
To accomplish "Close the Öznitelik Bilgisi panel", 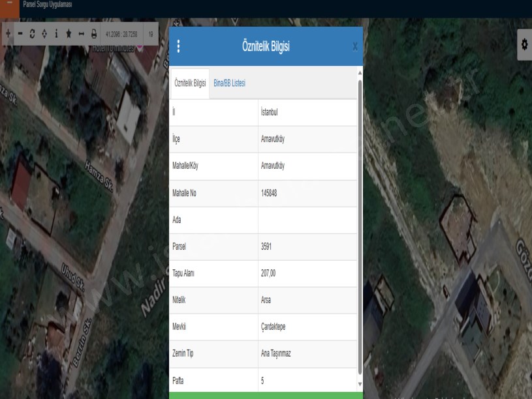I will (354, 46).
